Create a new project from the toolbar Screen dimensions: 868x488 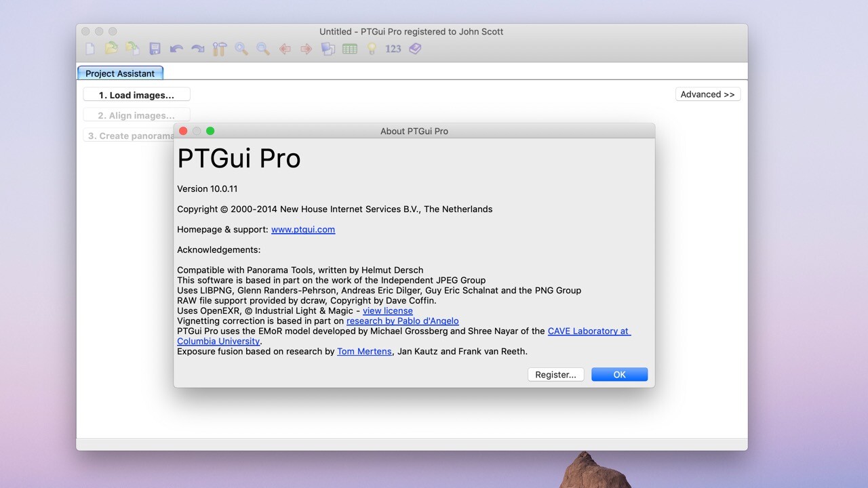89,48
